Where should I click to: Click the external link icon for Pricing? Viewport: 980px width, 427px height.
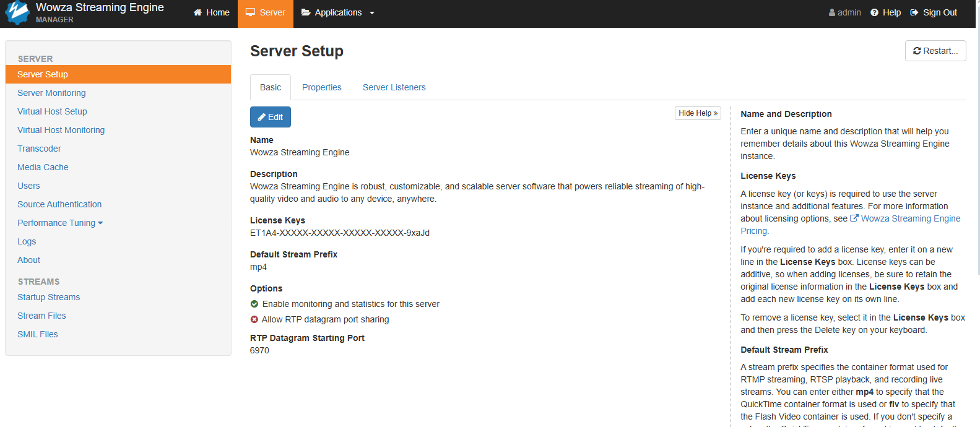(854, 218)
